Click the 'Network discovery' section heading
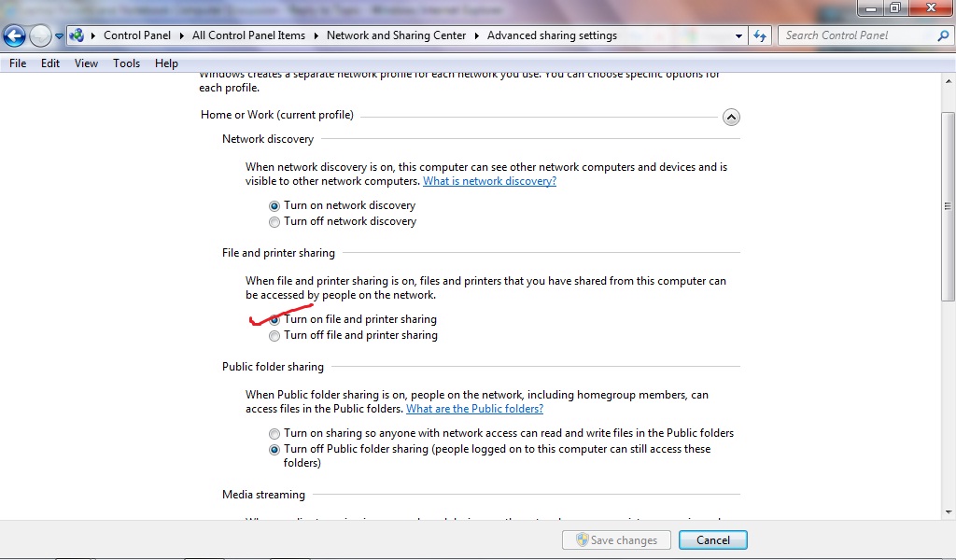This screenshot has height=560, width=956. [x=268, y=139]
